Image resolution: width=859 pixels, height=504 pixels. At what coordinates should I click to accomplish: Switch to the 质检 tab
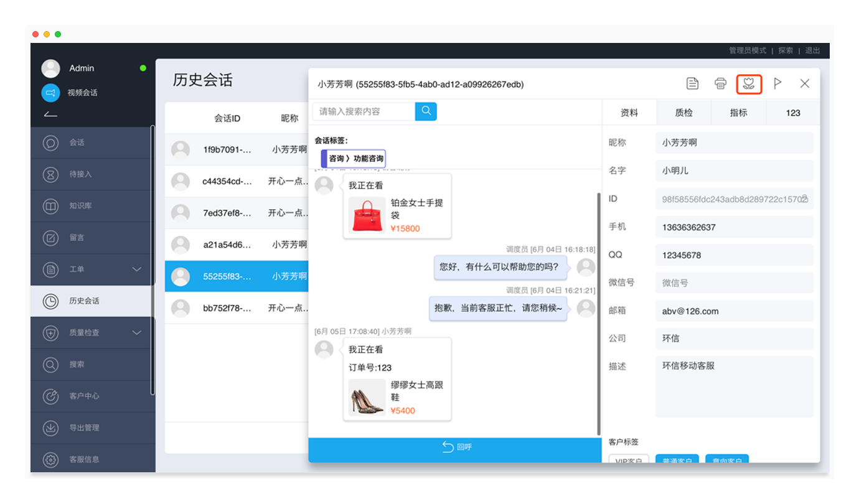point(683,113)
